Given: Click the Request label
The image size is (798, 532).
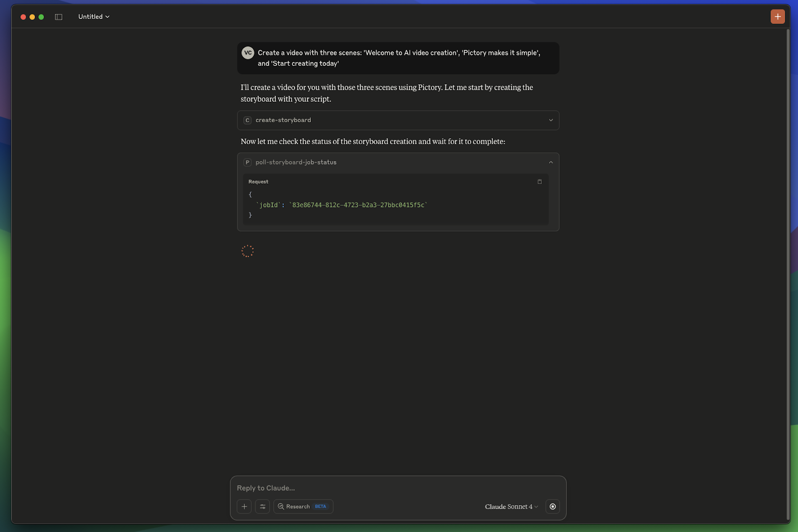Looking at the screenshot, I should [x=258, y=182].
